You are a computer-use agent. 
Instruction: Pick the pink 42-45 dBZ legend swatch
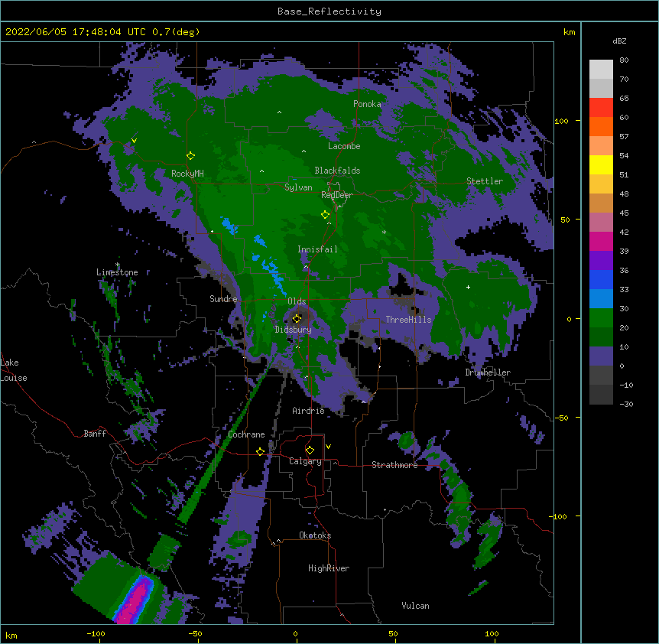coord(601,222)
